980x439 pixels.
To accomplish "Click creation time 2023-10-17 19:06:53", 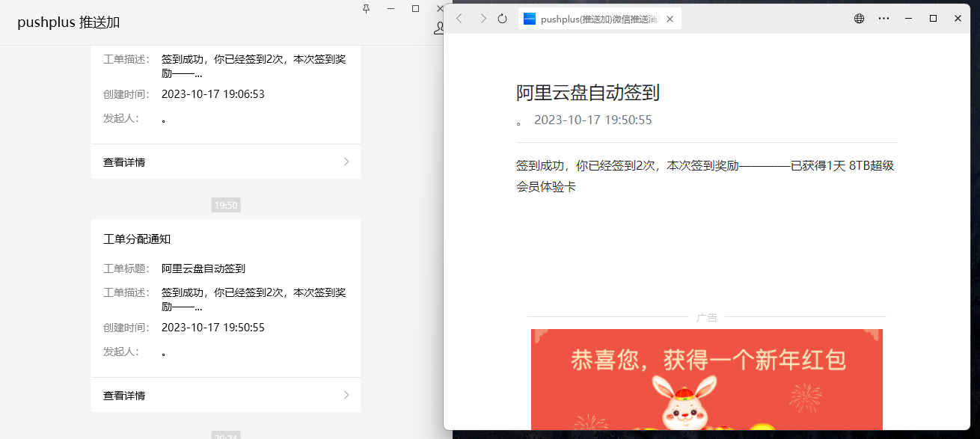I will pyautogui.click(x=213, y=94).
